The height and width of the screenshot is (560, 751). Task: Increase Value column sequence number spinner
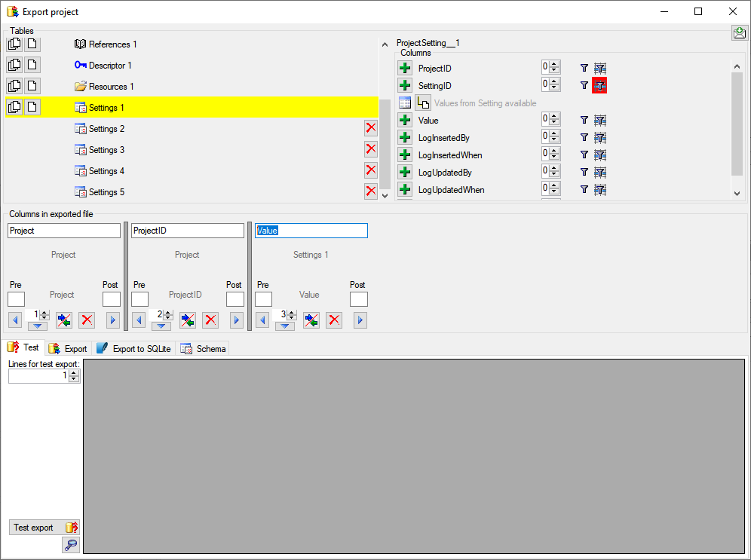coord(292,313)
